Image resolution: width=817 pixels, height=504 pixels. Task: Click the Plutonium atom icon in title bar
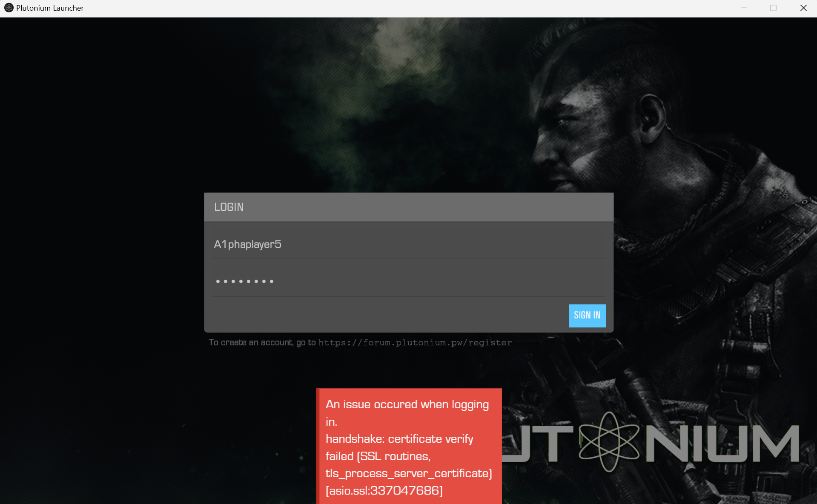9,8
